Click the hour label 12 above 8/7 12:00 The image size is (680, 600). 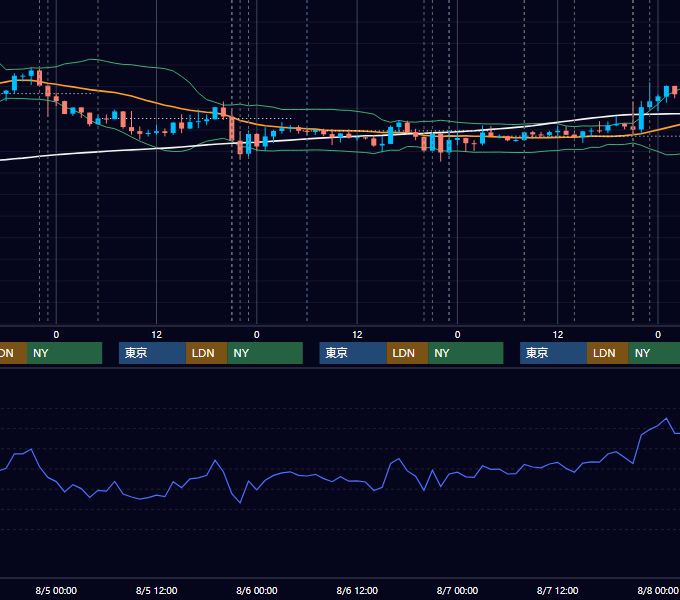[558, 335]
